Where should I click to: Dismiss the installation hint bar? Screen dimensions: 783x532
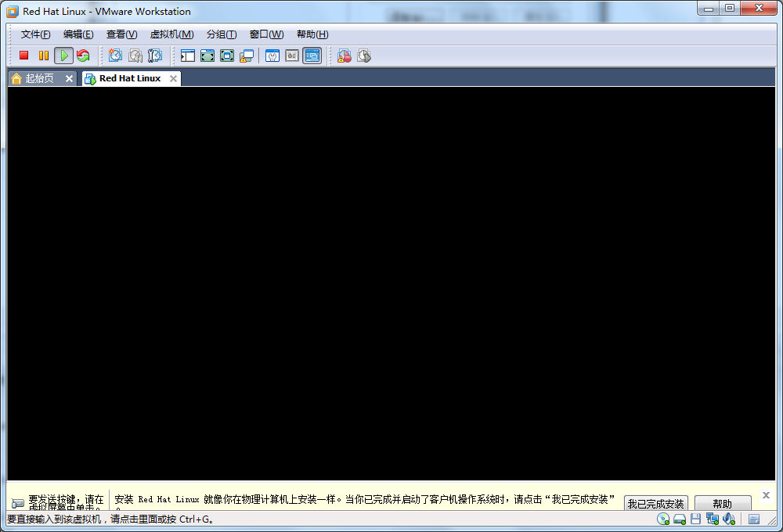point(766,495)
